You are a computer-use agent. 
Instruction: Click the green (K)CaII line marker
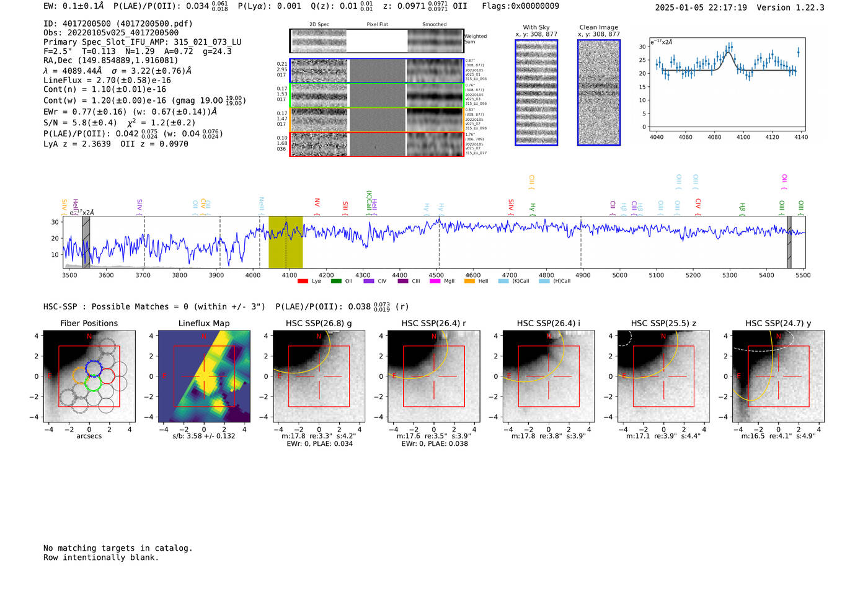[x=369, y=202]
